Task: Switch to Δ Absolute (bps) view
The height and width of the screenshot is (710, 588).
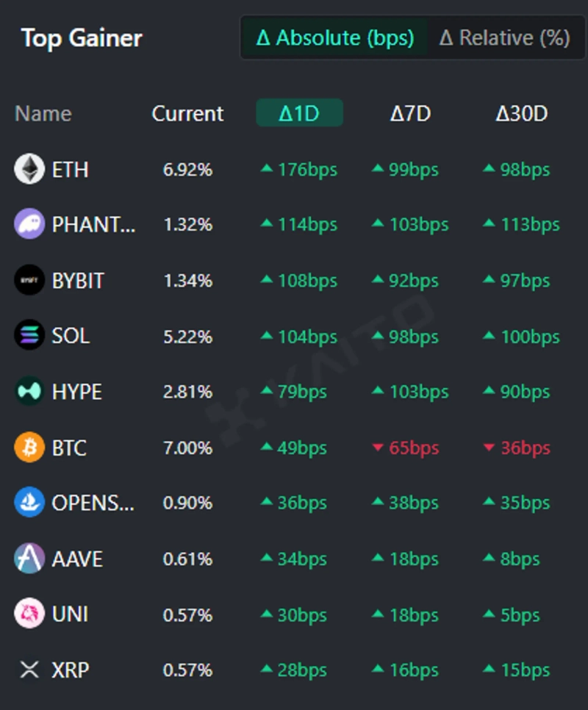Action: 334,37
